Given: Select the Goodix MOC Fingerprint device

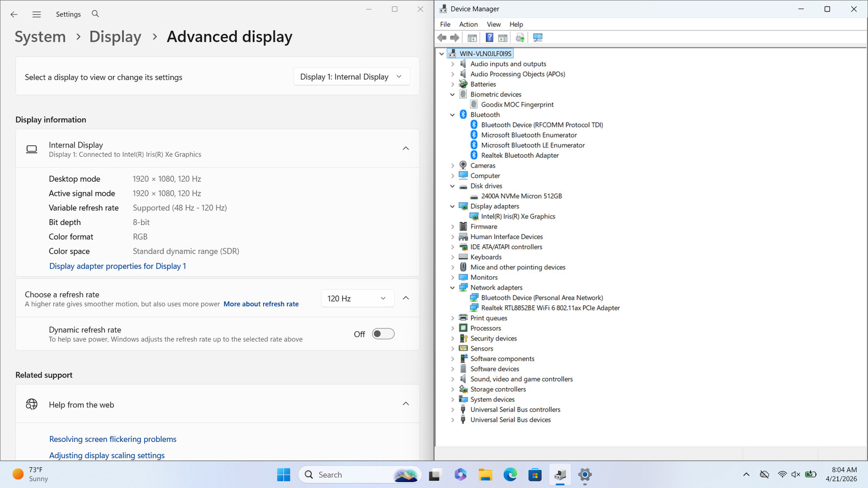Looking at the screenshot, I should 517,104.
